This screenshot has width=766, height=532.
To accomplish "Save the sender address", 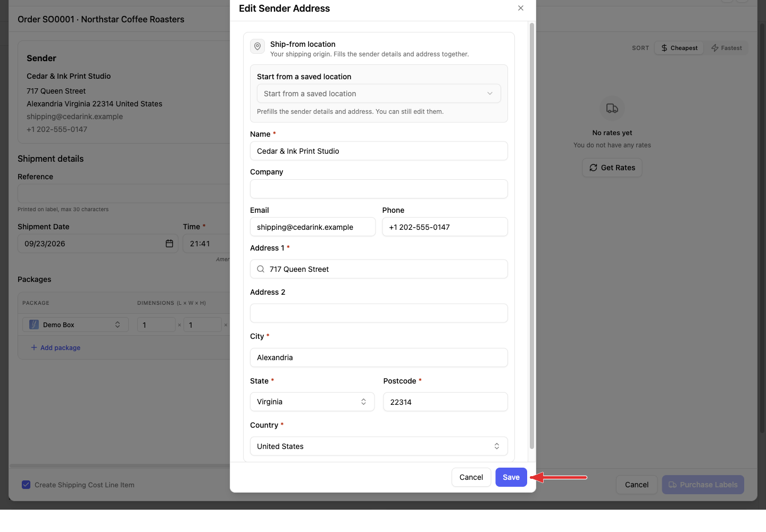I will (x=511, y=477).
